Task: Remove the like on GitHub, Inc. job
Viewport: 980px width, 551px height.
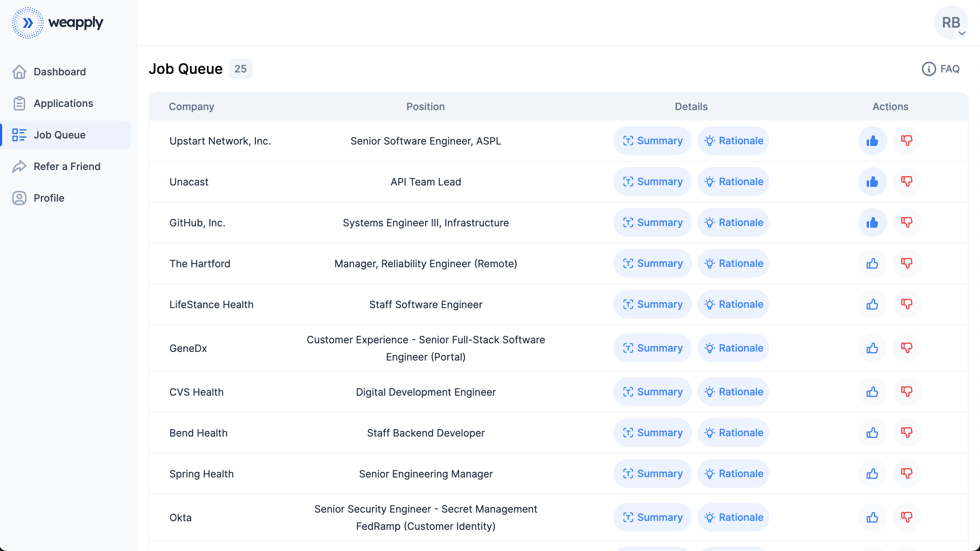Action: click(872, 222)
